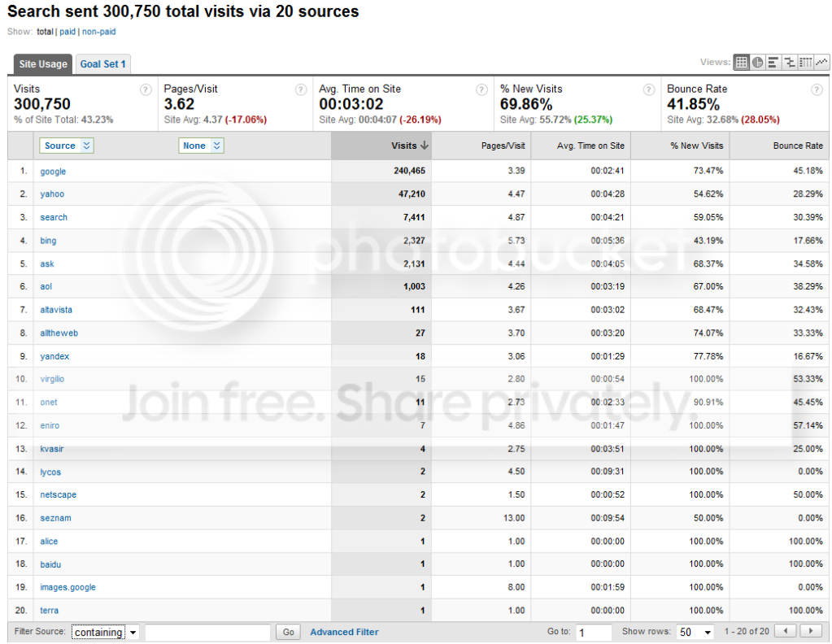This screenshot has height=644, width=832.
Task: Open the Show rows 50 dropdown
Action: 695,632
